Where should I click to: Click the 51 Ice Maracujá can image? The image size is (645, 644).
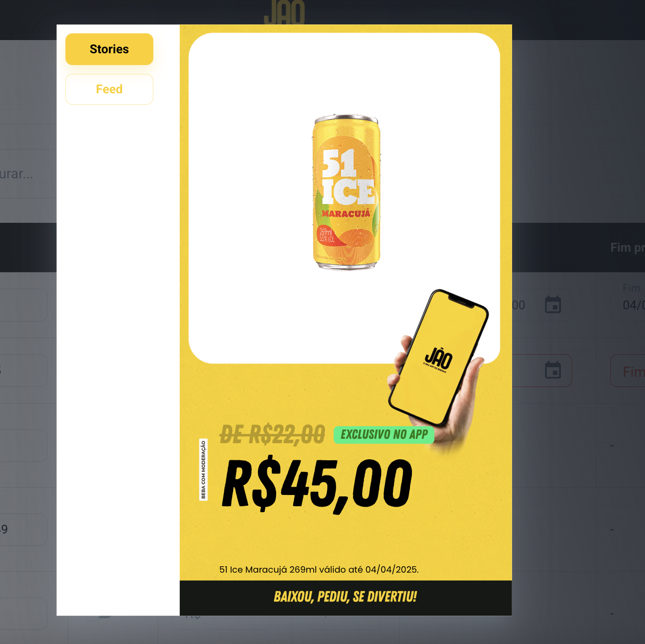346,192
